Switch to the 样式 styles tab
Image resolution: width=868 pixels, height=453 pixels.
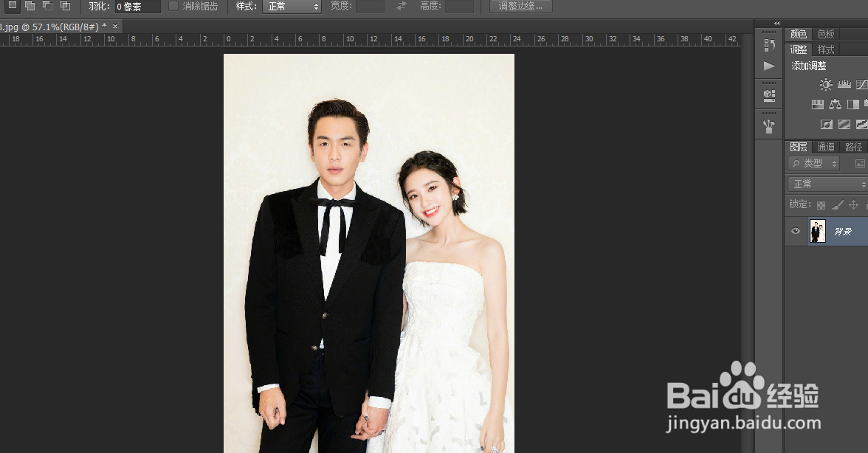click(x=826, y=49)
